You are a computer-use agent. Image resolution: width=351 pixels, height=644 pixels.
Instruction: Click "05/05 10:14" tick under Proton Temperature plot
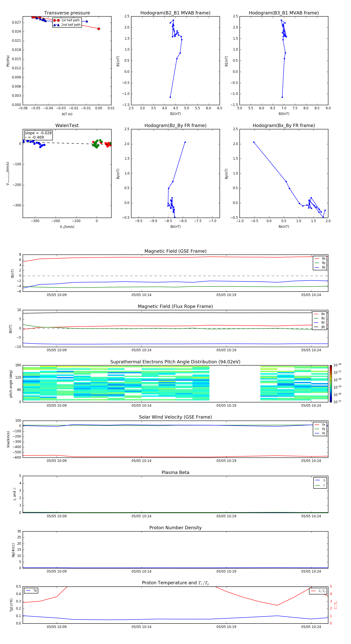point(141,627)
